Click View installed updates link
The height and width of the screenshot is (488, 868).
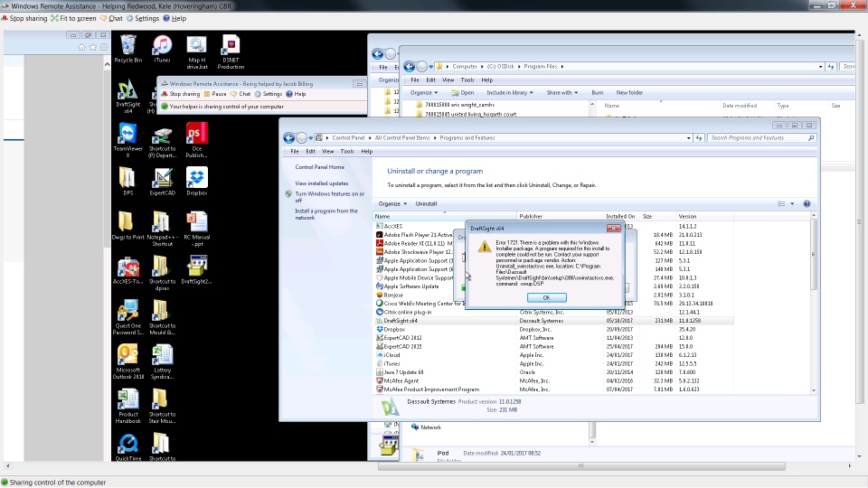point(321,183)
